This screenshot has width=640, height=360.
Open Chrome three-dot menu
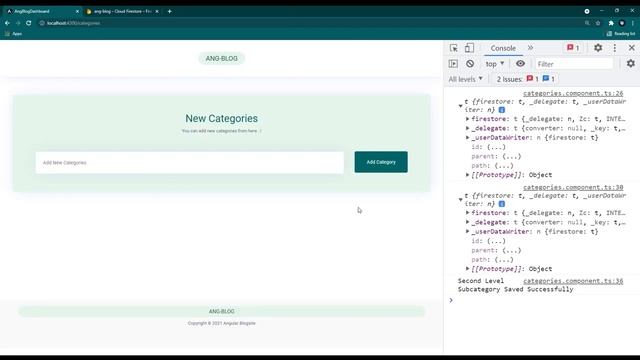[633, 23]
